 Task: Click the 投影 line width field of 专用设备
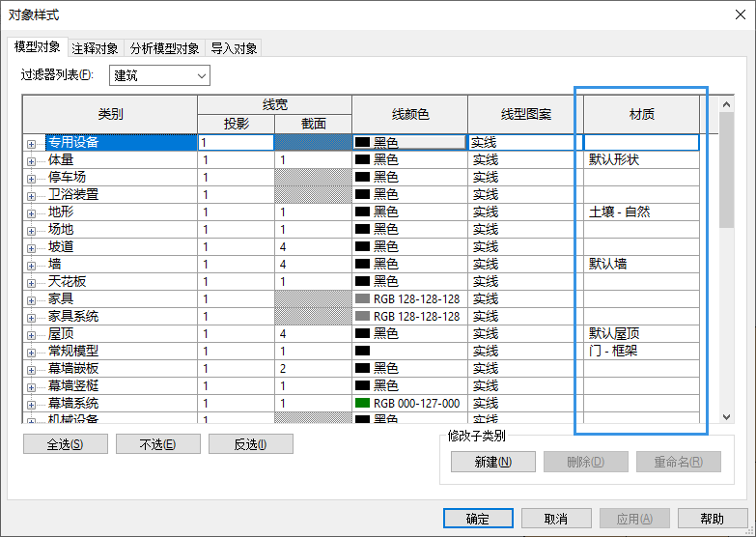236,142
